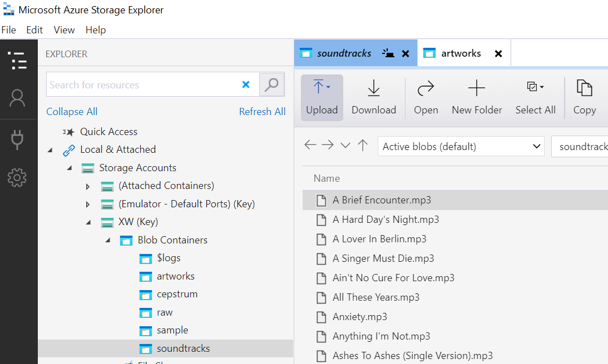Viewport: 608px width, 364px height.
Task: Create a New Folder
Action: [x=477, y=98]
